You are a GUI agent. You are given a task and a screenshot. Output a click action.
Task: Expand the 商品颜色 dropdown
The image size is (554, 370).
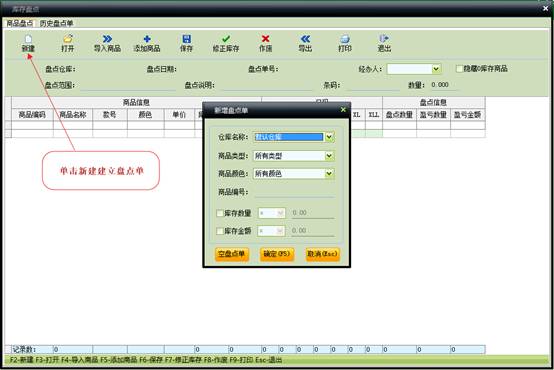coord(329,174)
